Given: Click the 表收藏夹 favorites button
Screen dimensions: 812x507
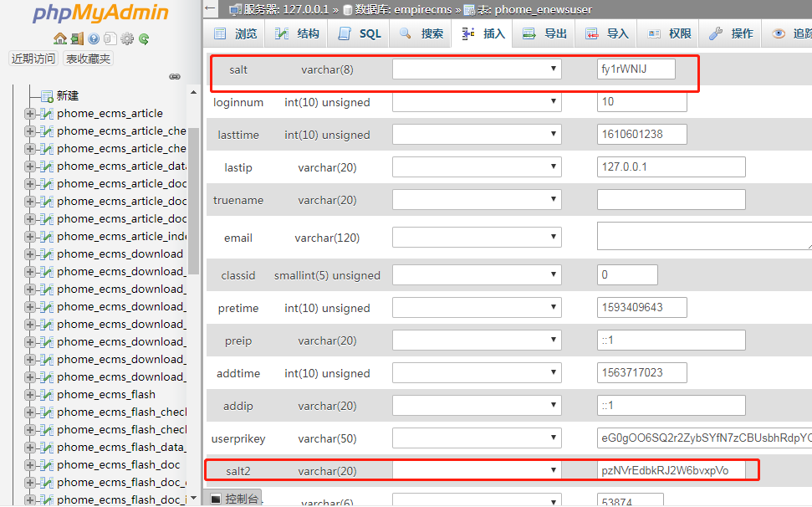Looking at the screenshot, I should coord(88,59).
